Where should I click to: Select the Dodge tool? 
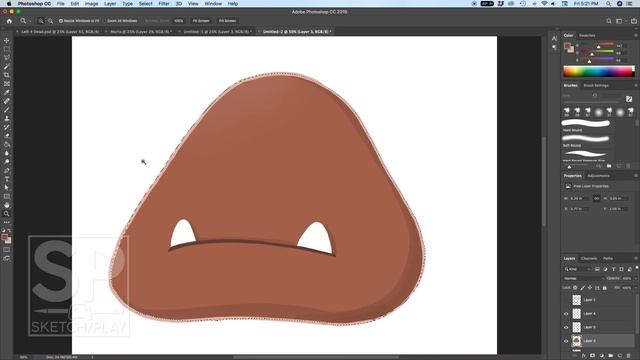tap(7, 162)
